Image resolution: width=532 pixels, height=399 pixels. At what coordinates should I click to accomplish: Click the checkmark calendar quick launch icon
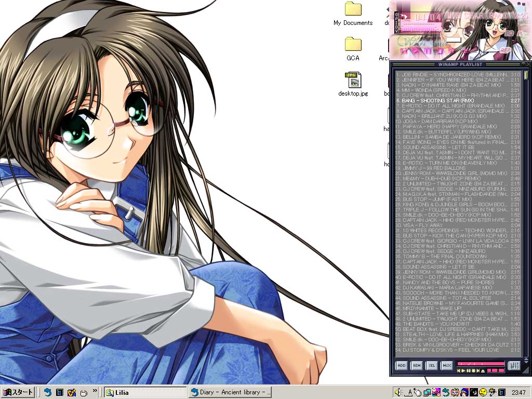pyautogui.click(x=72, y=393)
